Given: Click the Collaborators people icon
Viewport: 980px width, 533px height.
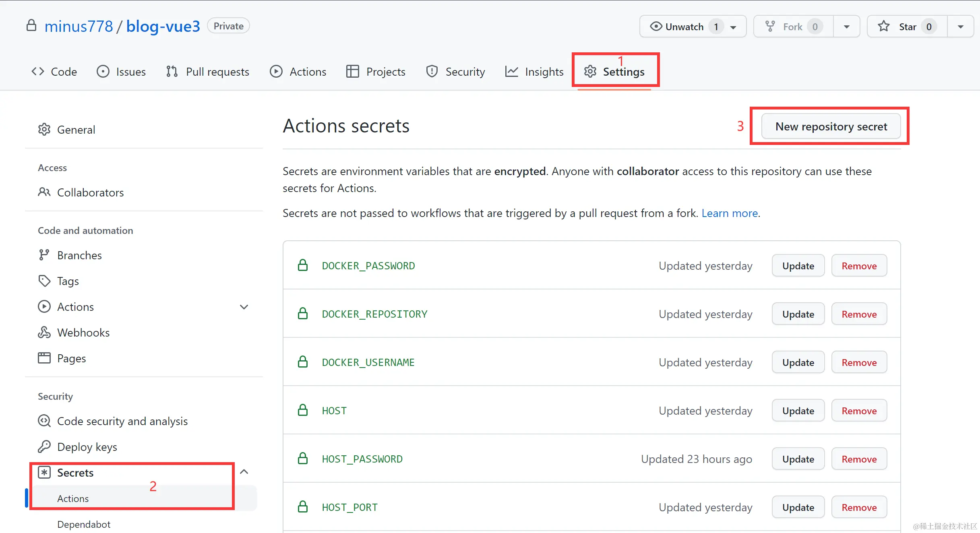Looking at the screenshot, I should [x=44, y=192].
